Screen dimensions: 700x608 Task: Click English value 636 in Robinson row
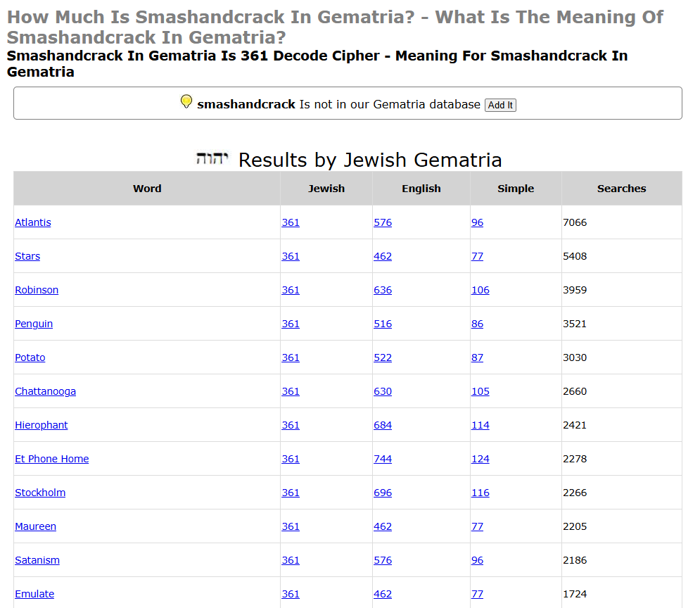(383, 290)
